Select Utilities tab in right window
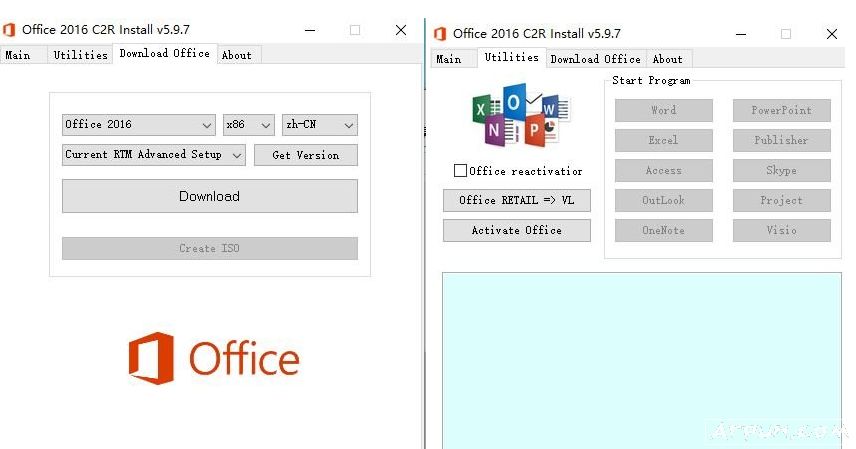This screenshot has width=856, height=449. click(512, 57)
